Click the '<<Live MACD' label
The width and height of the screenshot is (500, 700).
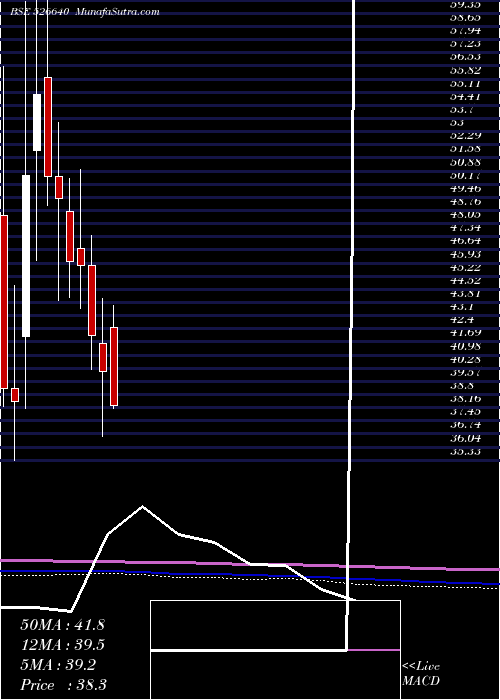point(421,674)
